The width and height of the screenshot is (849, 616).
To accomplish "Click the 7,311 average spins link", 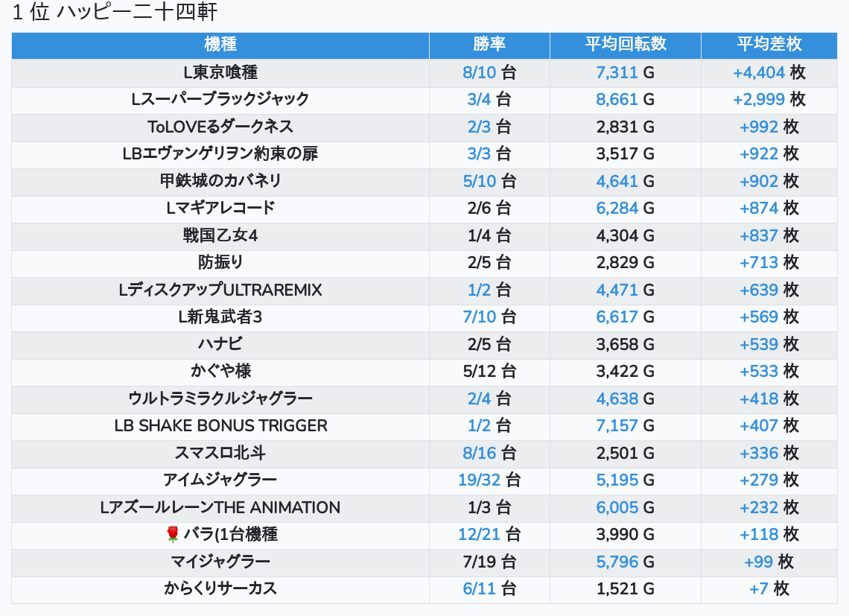I will click(x=617, y=72).
